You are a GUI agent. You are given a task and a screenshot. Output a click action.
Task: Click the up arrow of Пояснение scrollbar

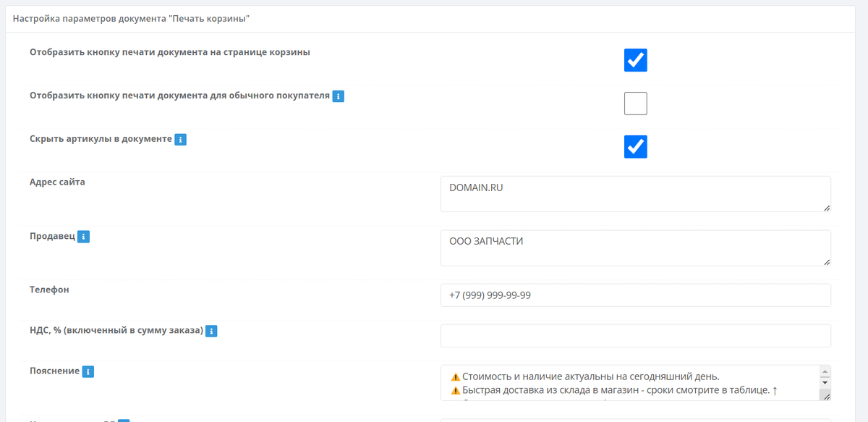coord(825,371)
